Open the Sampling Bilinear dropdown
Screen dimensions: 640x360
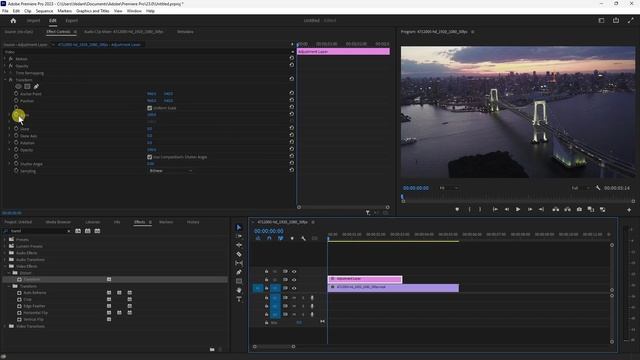pos(170,171)
